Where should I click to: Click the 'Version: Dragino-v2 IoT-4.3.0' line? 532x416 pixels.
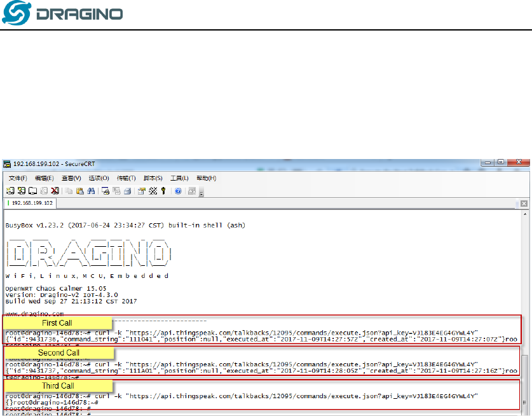[62, 295]
